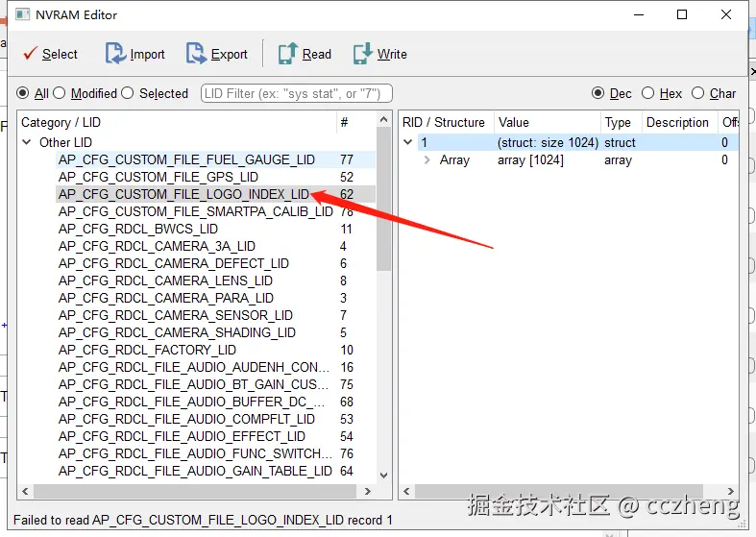Screen dimensions: 756x537
Task: Click the Import toolbar icon
Action: [115, 53]
